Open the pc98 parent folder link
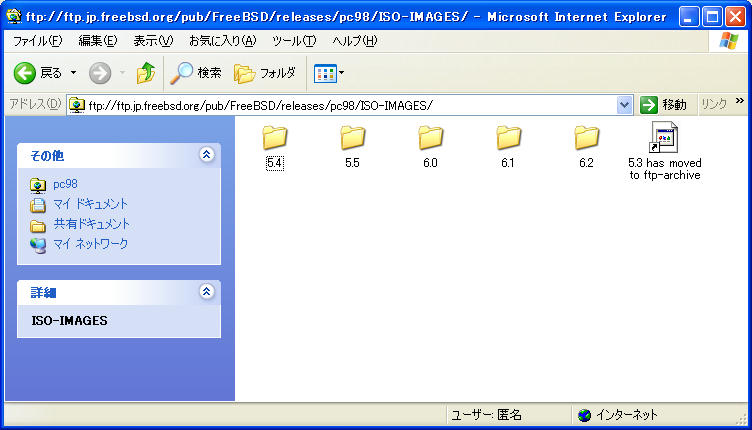Screen dimensions: 752x430 pyautogui.click(x=65, y=184)
